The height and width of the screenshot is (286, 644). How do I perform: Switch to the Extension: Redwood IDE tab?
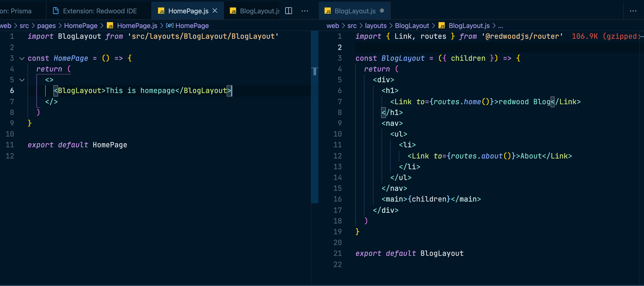click(x=99, y=11)
